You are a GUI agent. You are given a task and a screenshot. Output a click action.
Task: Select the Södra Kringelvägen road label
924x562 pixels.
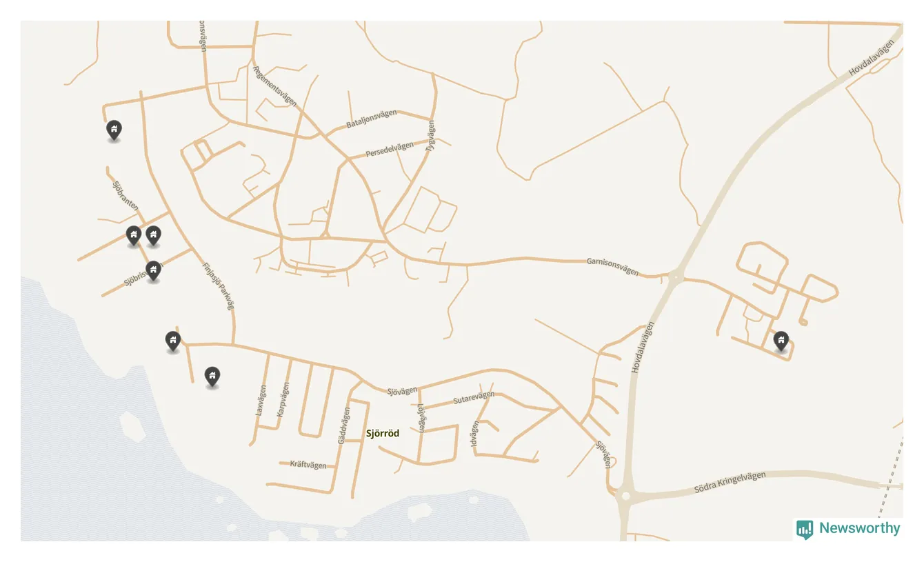click(730, 482)
